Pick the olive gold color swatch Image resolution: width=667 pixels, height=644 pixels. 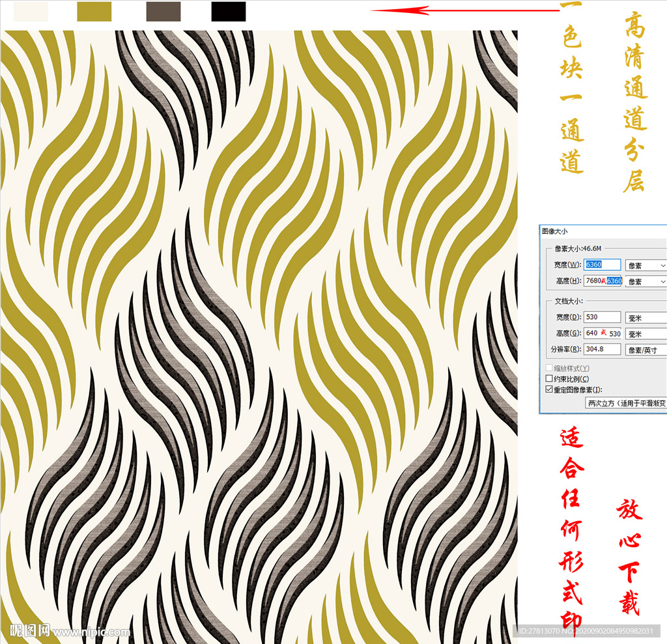(94, 12)
